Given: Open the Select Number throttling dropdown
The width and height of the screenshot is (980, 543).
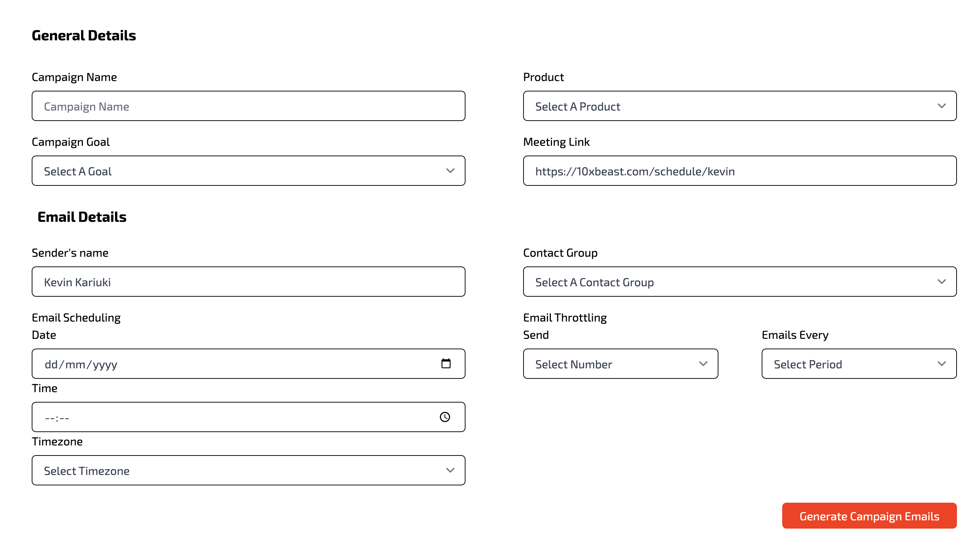Looking at the screenshot, I should click(609, 364).
